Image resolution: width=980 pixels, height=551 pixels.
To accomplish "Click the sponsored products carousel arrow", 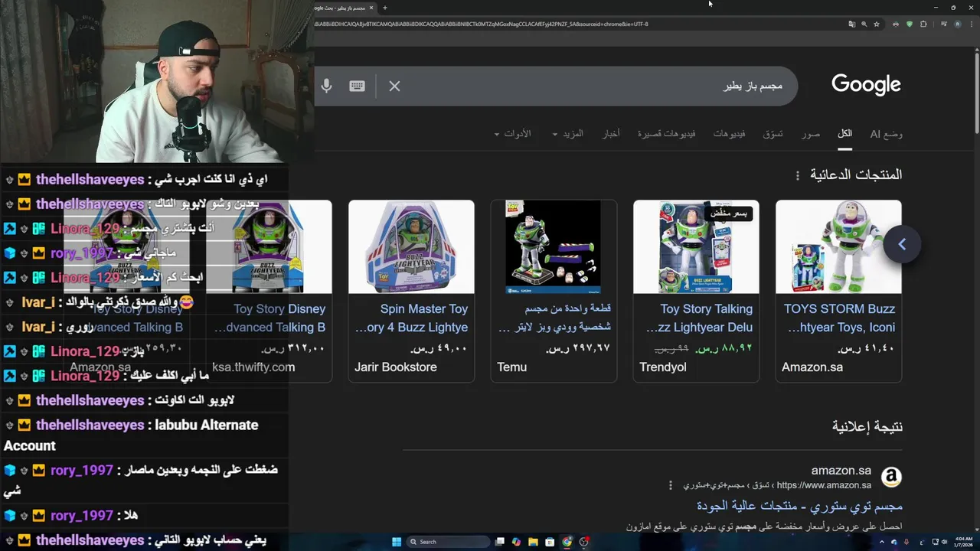I will pyautogui.click(x=902, y=244).
